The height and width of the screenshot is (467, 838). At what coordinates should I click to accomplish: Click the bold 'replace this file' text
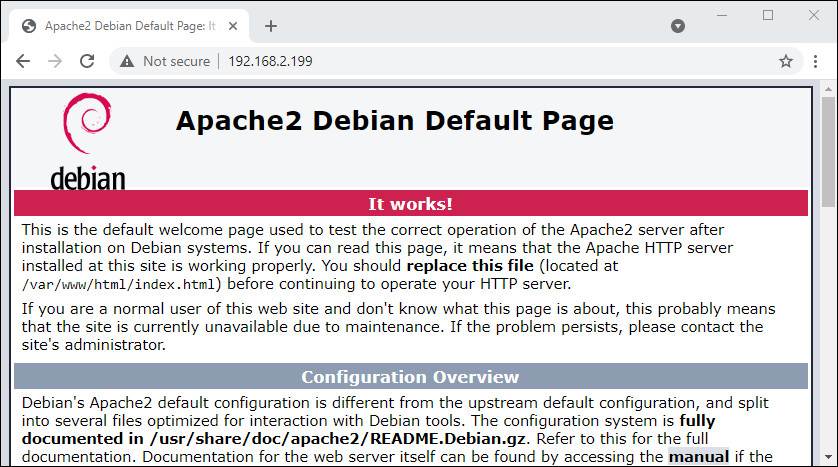tap(470, 266)
